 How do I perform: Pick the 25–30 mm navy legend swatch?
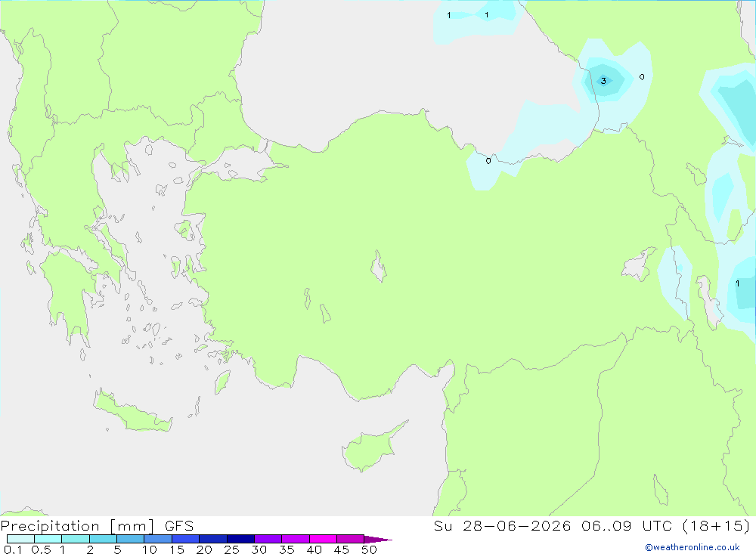(x=240, y=539)
